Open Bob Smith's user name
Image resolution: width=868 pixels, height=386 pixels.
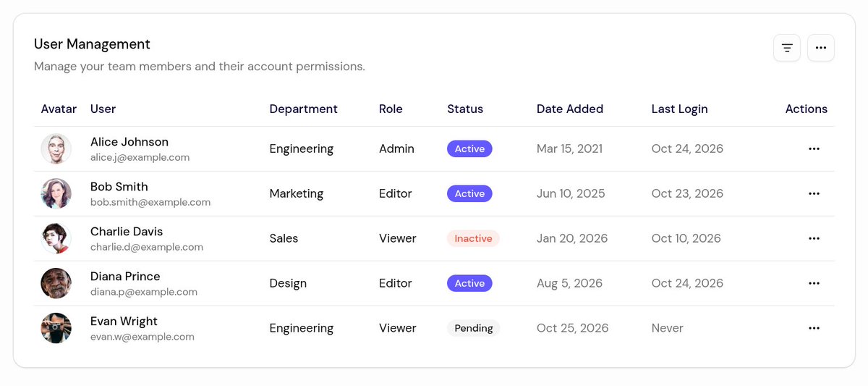click(x=119, y=186)
